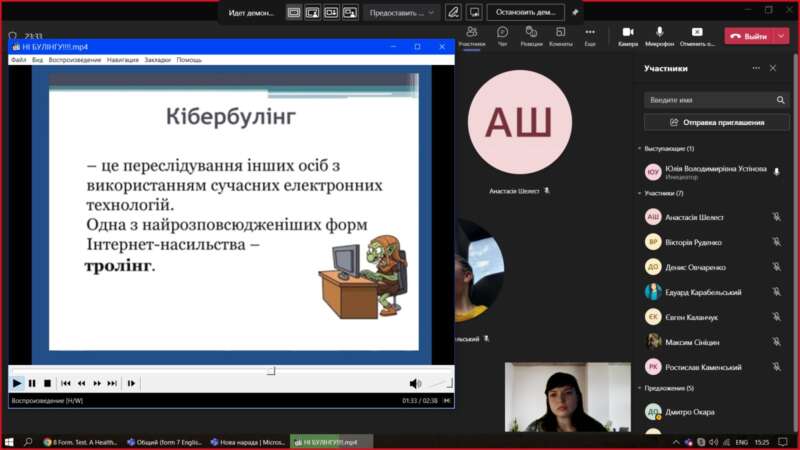Open the Chat panel in Teams
Image resolution: width=800 pixels, height=450 pixels.
click(x=502, y=37)
